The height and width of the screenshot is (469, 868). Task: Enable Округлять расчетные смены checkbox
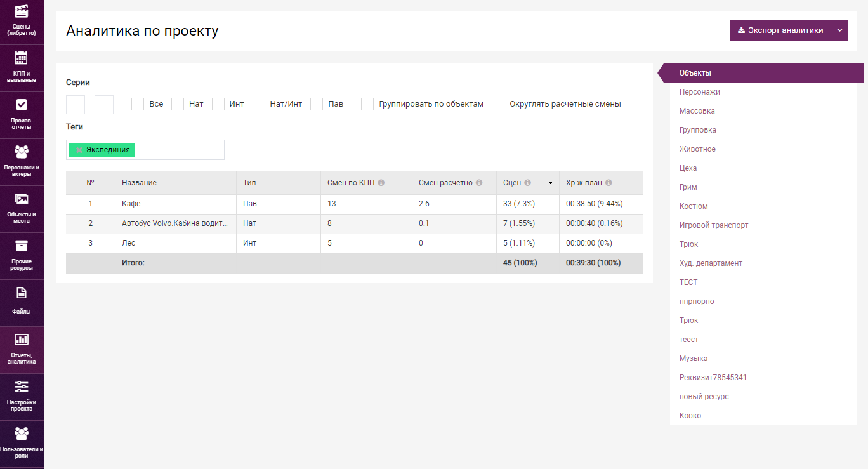pyautogui.click(x=498, y=104)
